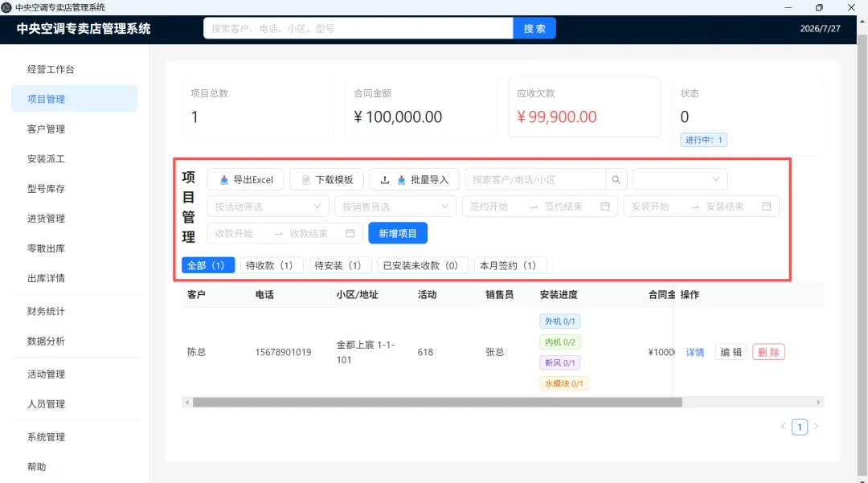Open 零散出库 in sidebar

74,248
